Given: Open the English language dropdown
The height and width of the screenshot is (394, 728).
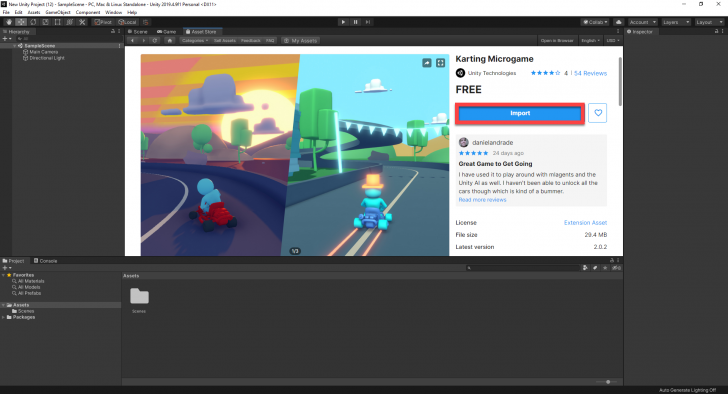Looking at the screenshot, I should point(590,40).
